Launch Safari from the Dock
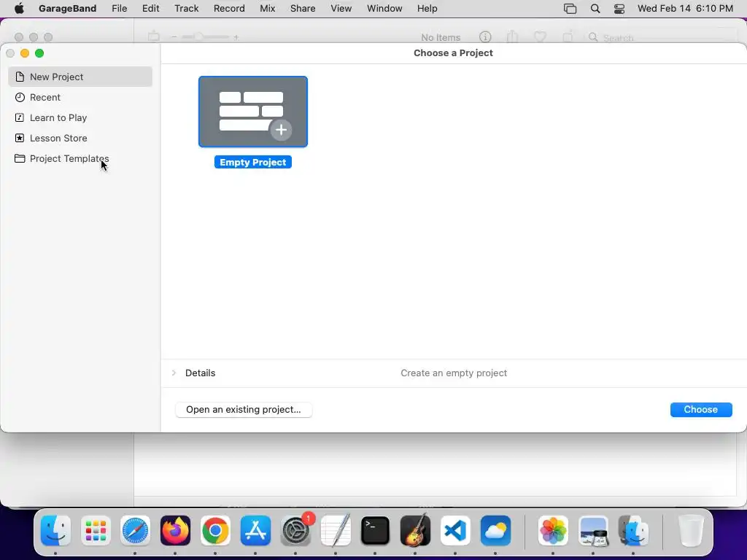The image size is (747, 560). pyautogui.click(x=135, y=530)
